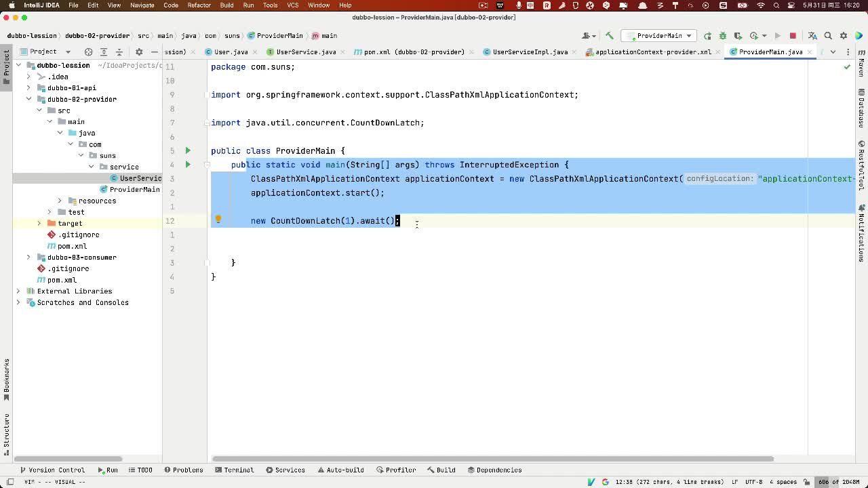This screenshot has height=488, width=868.
Task: Click the run gutter icon beside main method
Action: point(188,165)
